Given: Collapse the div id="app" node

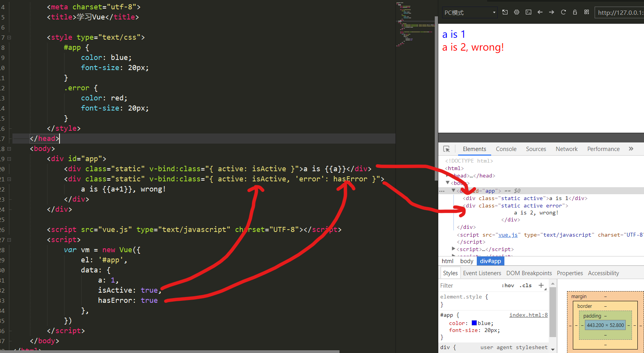Looking at the screenshot, I should click(453, 191).
